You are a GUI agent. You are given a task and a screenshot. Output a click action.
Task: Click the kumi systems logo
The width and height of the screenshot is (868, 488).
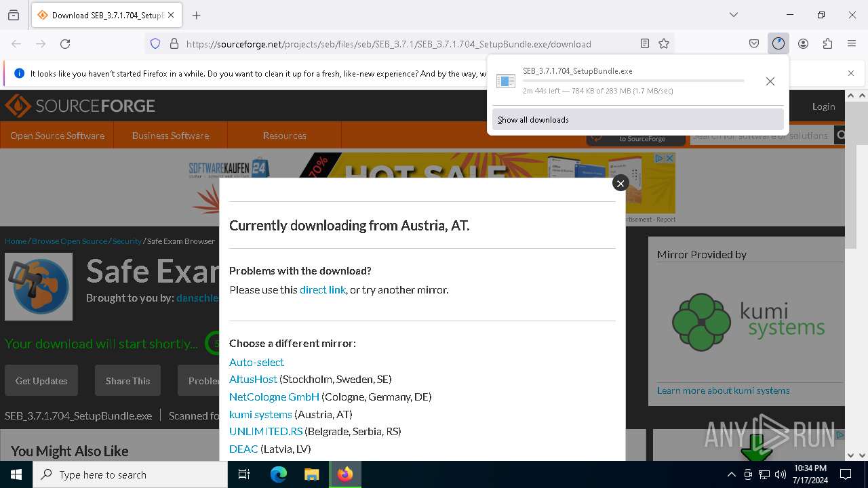[749, 322]
